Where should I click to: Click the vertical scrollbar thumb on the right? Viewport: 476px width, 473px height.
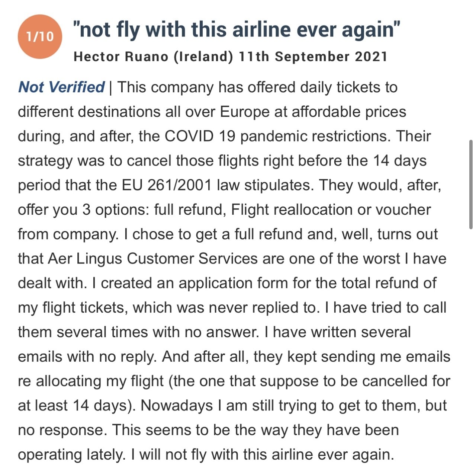tap(471, 184)
